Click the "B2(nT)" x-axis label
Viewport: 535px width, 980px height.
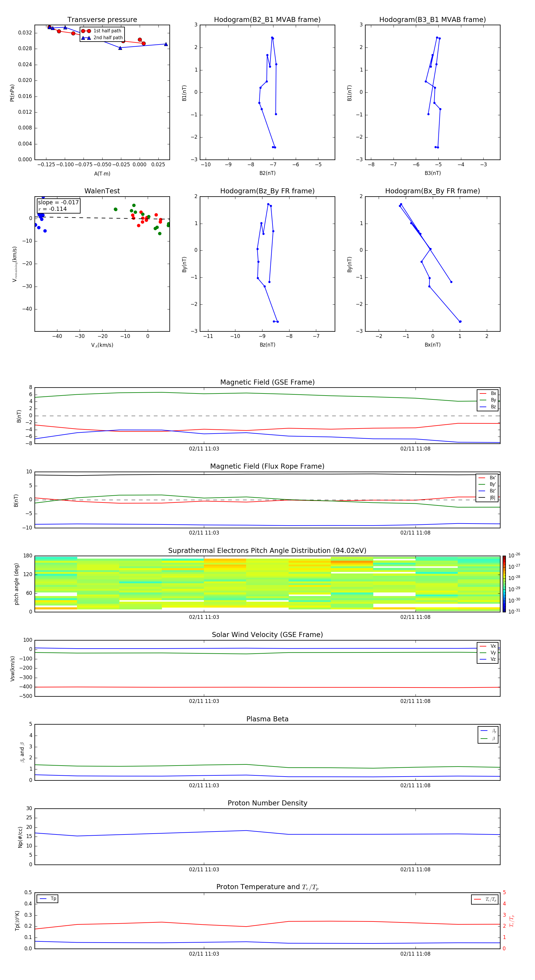[x=267, y=173]
